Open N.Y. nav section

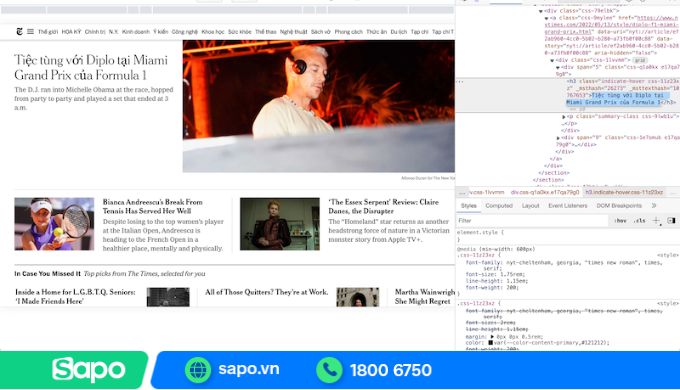(x=113, y=32)
